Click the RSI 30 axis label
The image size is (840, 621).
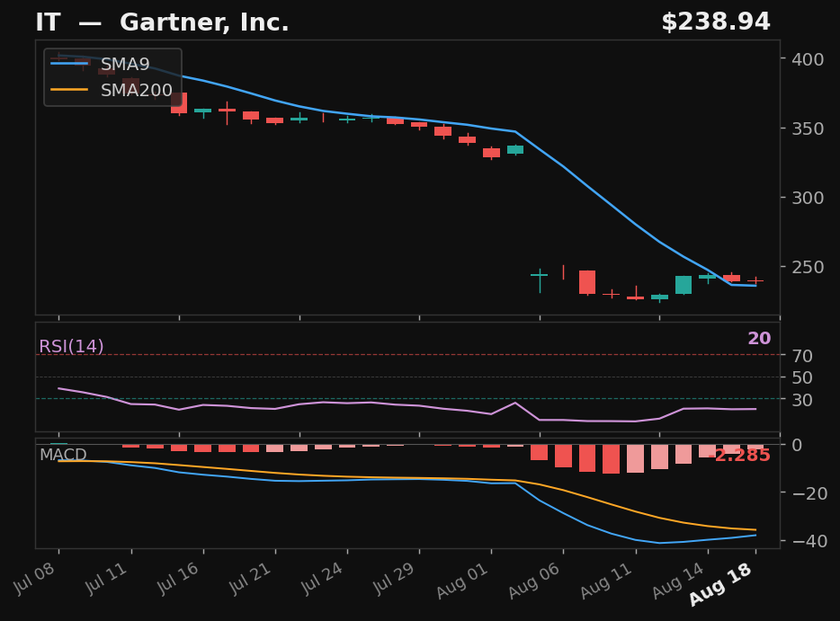(802, 399)
